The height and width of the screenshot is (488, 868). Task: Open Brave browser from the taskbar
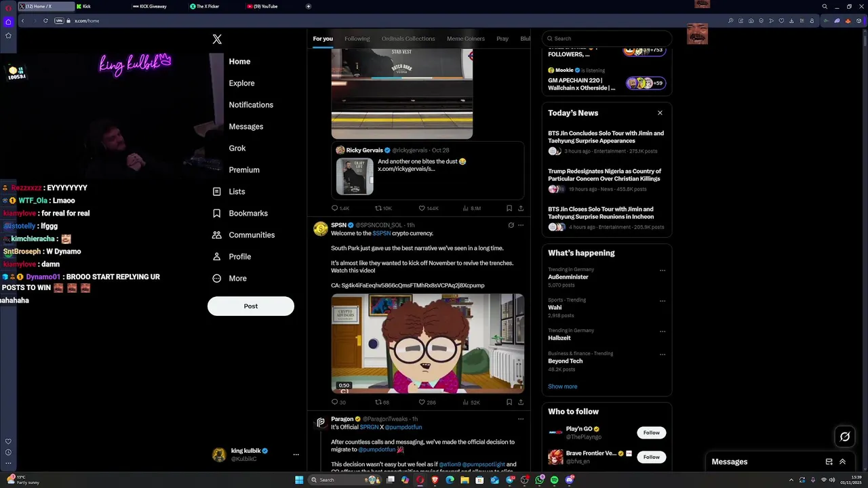coord(435,480)
